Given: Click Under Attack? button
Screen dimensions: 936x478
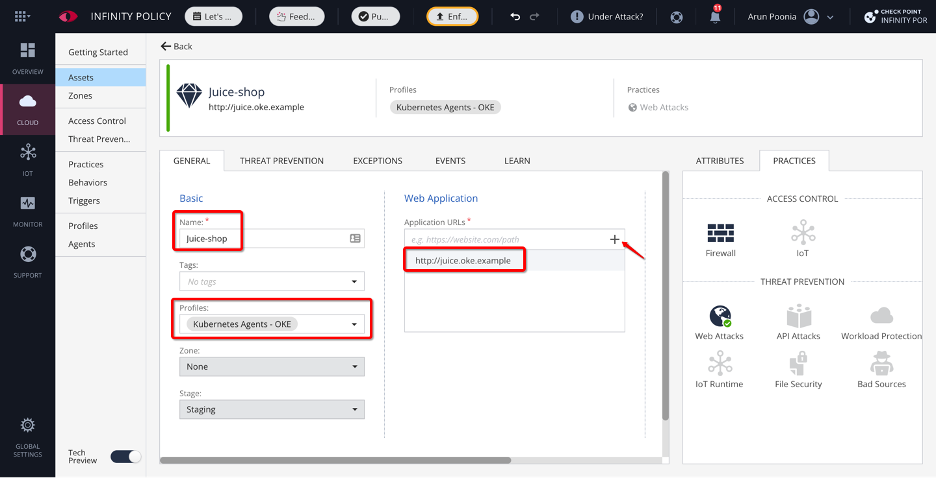Looking at the screenshot, I should pyautogui.click(x=607, y=17).
